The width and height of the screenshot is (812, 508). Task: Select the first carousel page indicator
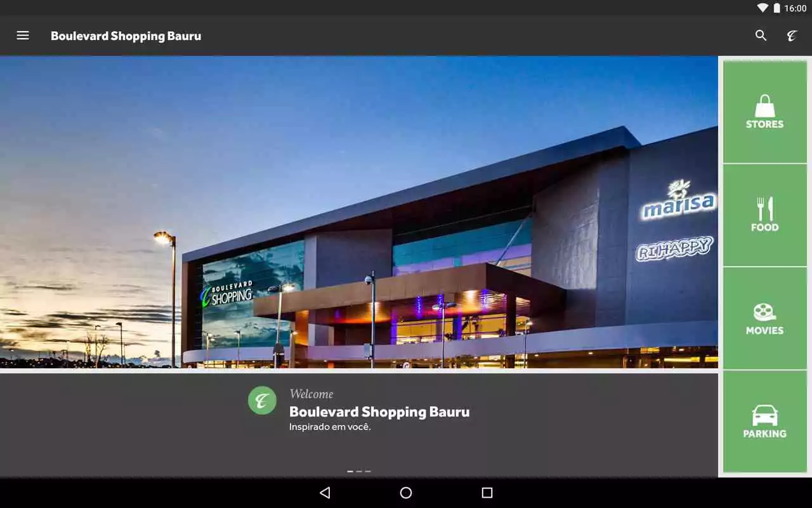(x=350, y=471)
